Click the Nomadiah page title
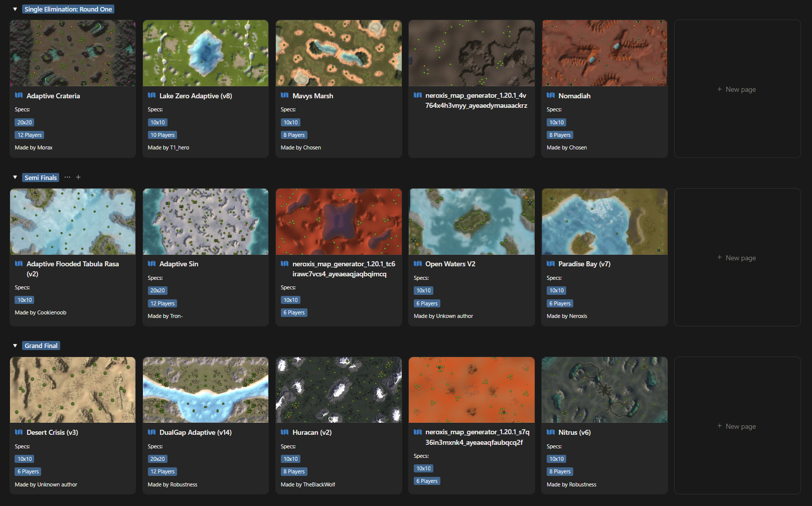The width and height of the screenshot is (812, 506). point(574,96)
